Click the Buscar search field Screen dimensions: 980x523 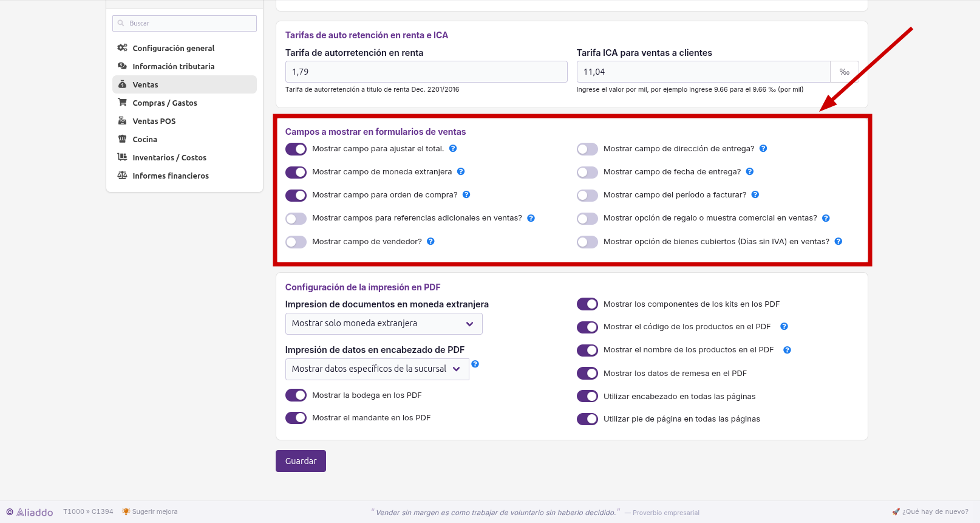coord(185,23)
